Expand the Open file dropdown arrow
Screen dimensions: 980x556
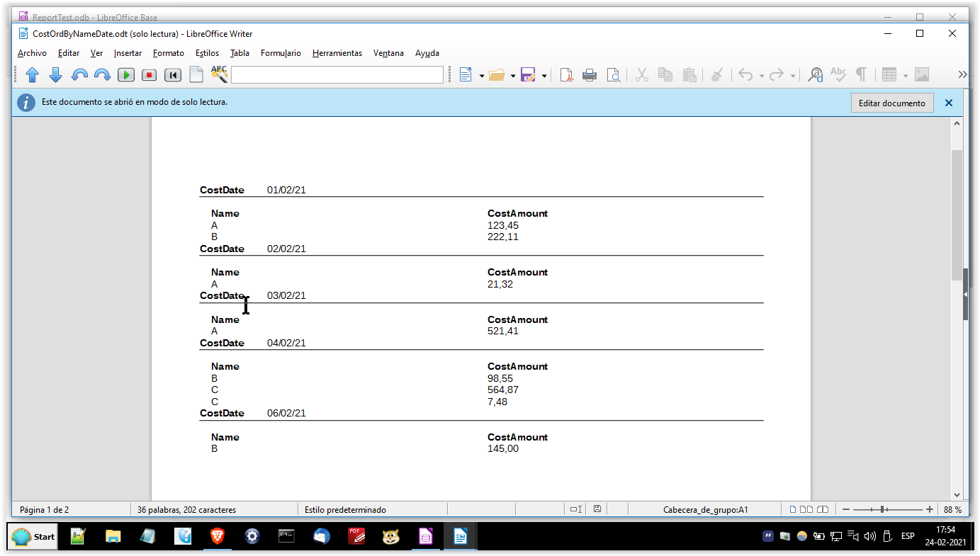tap(512, 76)
